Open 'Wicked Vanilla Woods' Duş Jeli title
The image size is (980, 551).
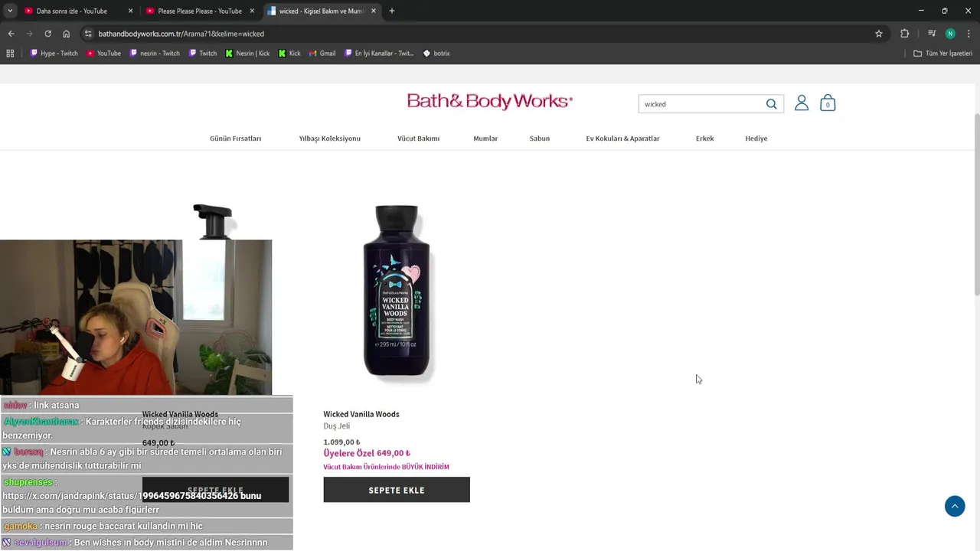361,414
